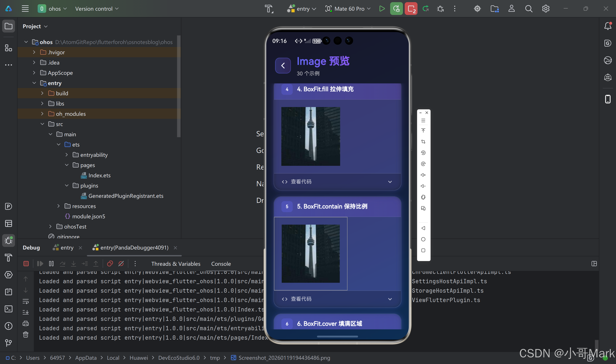Increase volume on the mirrored device
Viewport: 616px width, 364px height.
click(423, 175)
